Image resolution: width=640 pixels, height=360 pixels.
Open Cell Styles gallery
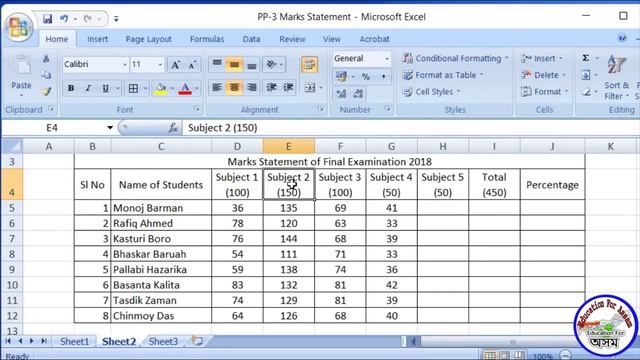tap(431, 92)
